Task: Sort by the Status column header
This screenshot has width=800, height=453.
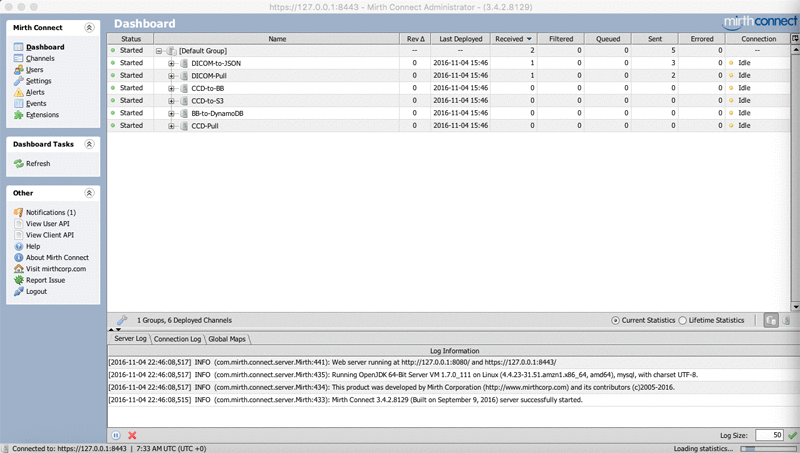Action: pyautogui.click(x=131, y=39)
